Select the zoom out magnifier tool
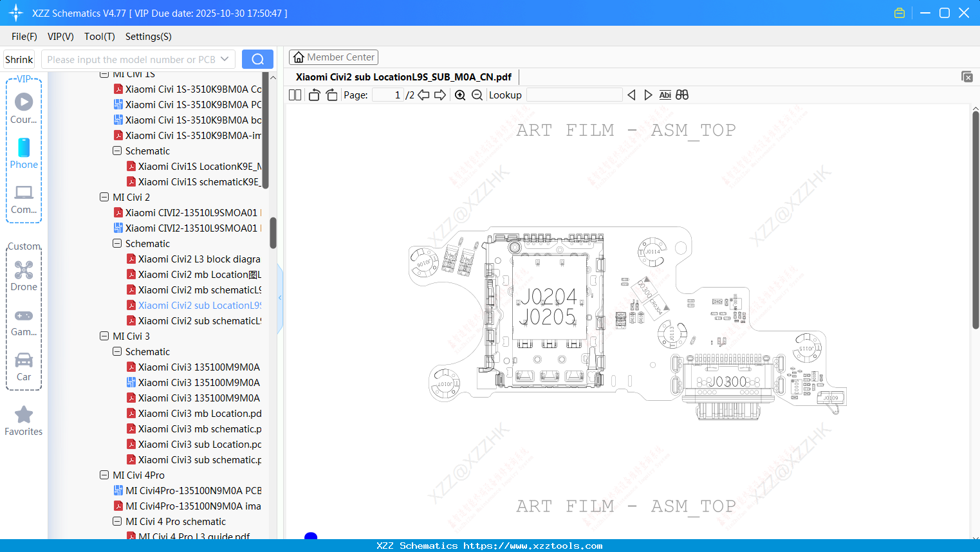The height and width of the screenshot is (552, 980). point(477,95)
